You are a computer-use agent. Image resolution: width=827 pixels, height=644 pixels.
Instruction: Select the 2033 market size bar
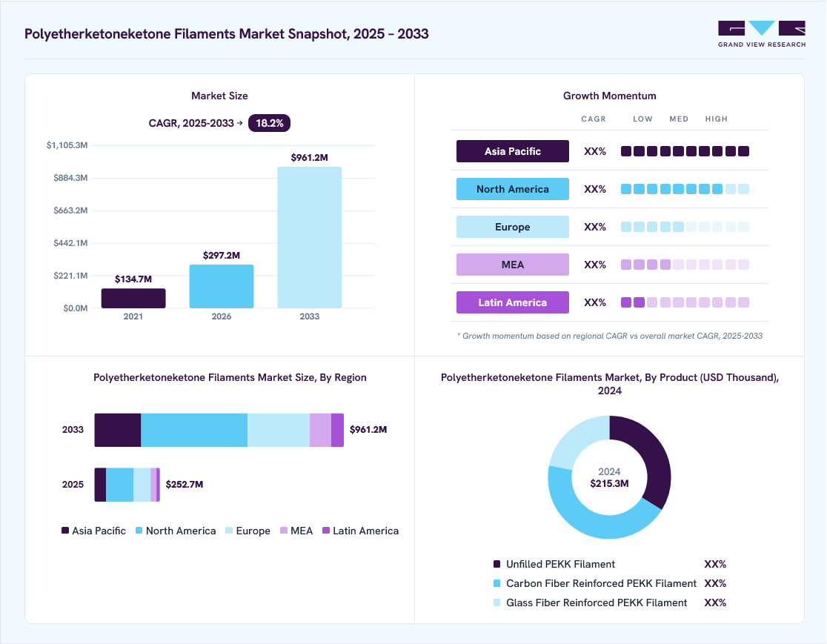click(x=310, y=237)
